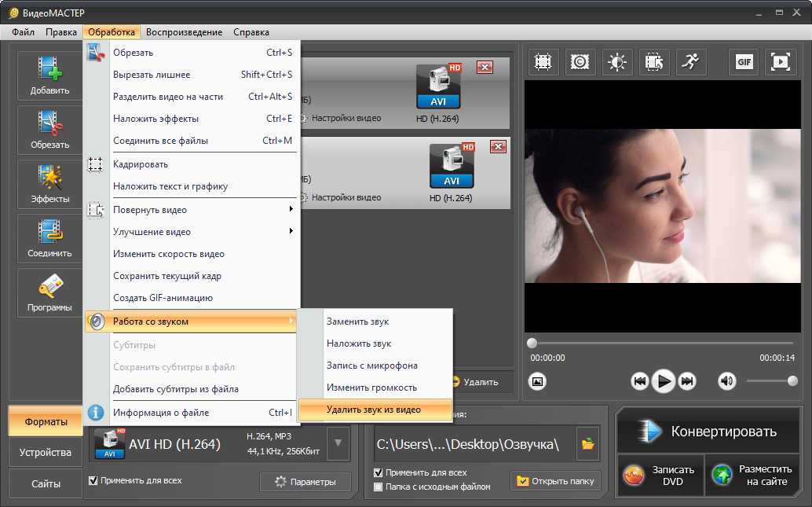Click the Конвертировать button
Viewport: 812px width, 507px height.
708,432
